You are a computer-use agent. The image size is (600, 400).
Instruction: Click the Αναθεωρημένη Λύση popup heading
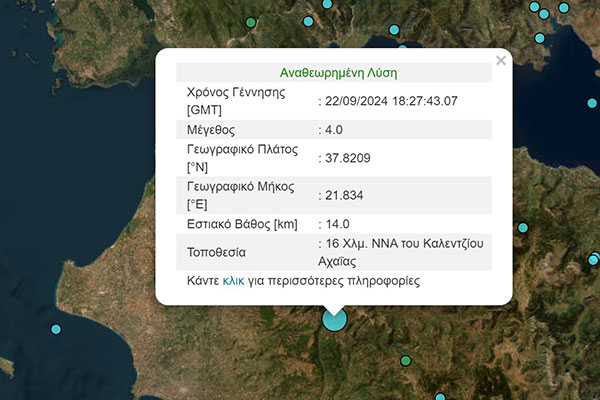pyautogui.click(x=334, y=73)
